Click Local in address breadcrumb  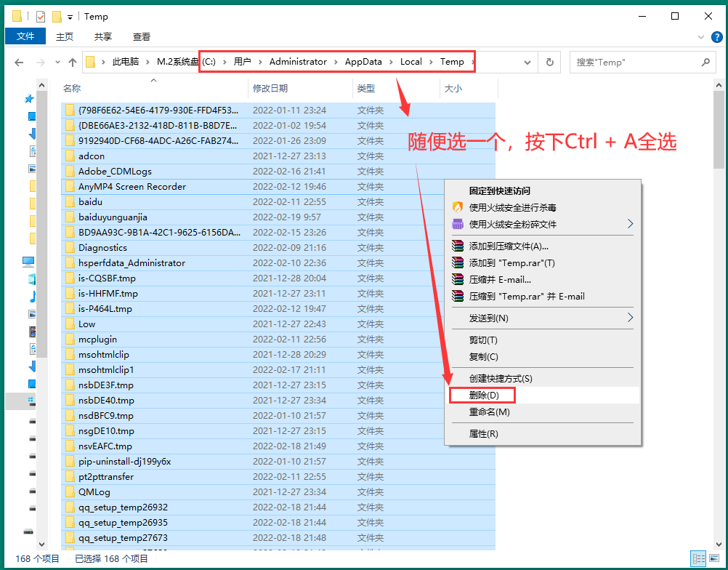coord(411,62)
